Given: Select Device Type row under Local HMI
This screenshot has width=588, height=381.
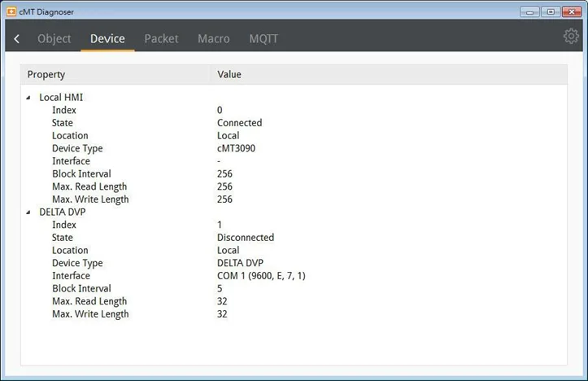Looking at the screenshot, I should point(294,148).
